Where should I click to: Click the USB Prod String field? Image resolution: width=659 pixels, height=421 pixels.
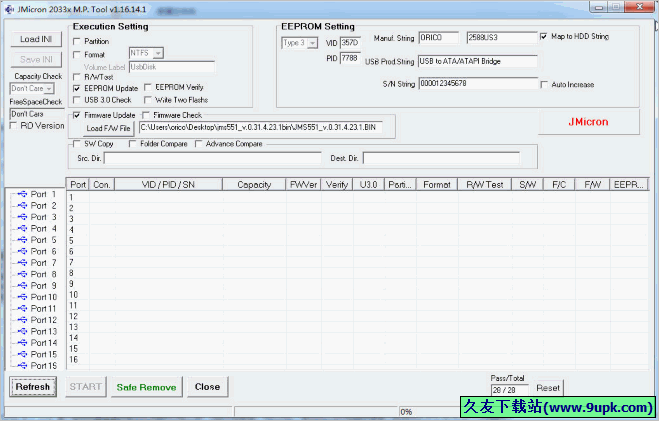click(478, 61)
